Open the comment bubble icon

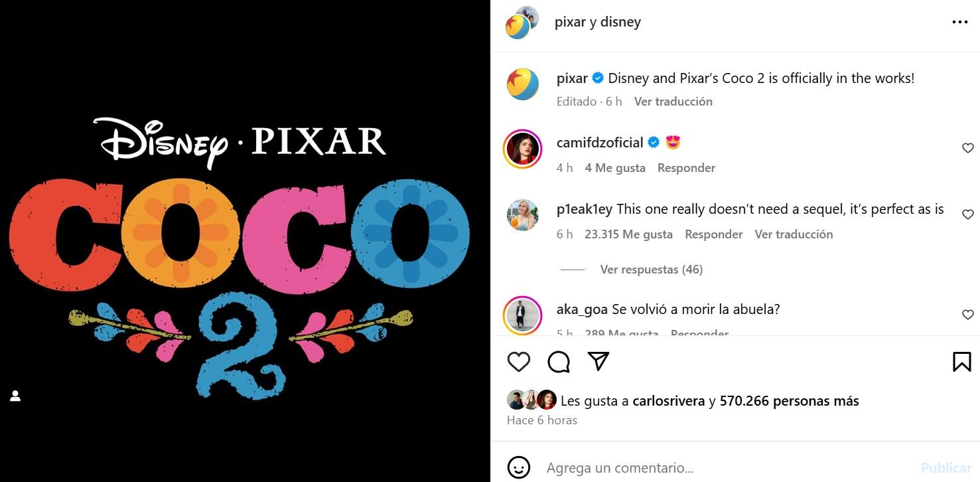pyautogui.click(x=559, y=362)
